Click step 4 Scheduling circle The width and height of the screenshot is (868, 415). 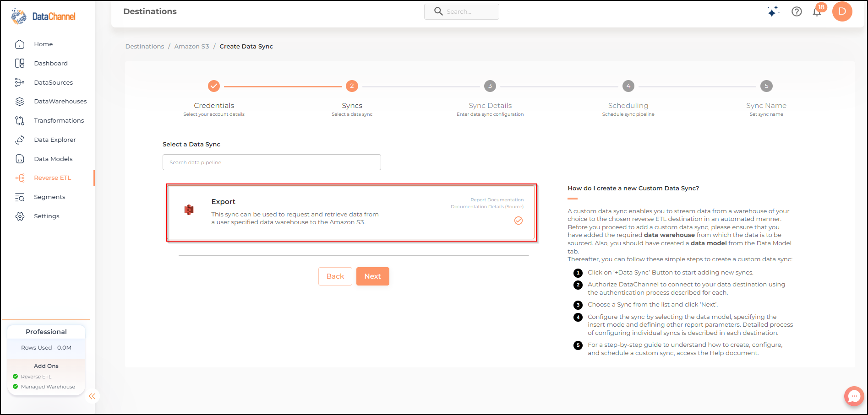tap(628, 86)
